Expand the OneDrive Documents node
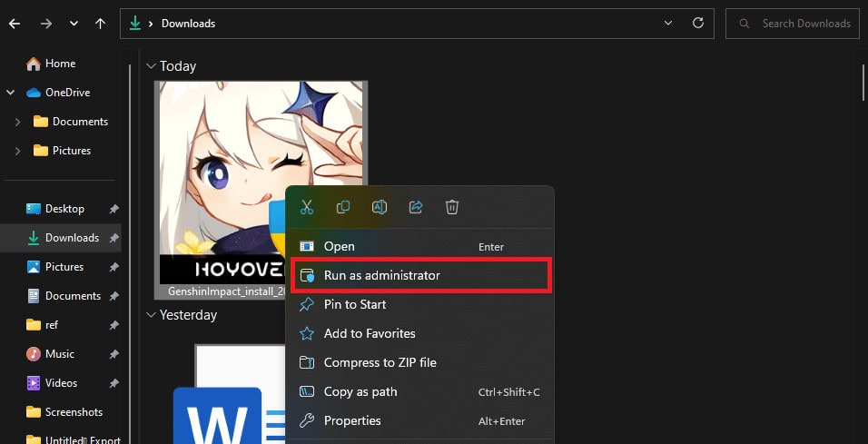Screen dimensions: 868x444 (x=18, y=122)
